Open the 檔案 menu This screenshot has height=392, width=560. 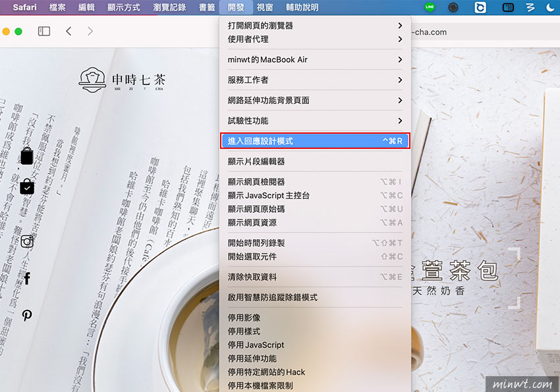pyautogui.click(x=57, y=7)
